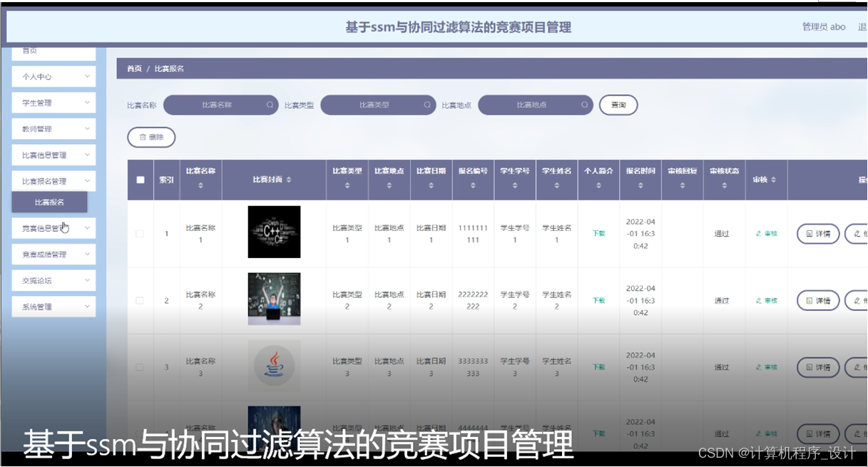
Task: Focus the 比赛类型 search input
Action: 377,105
